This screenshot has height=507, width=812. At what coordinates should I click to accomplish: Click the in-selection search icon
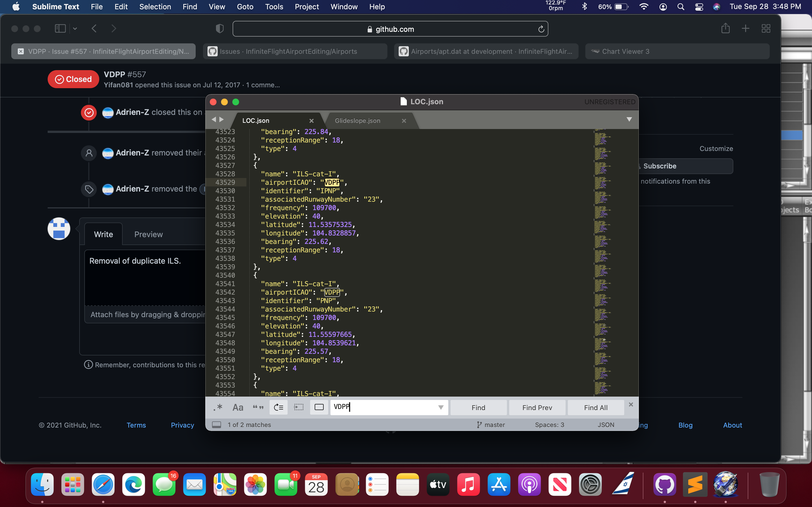(299, 407)
